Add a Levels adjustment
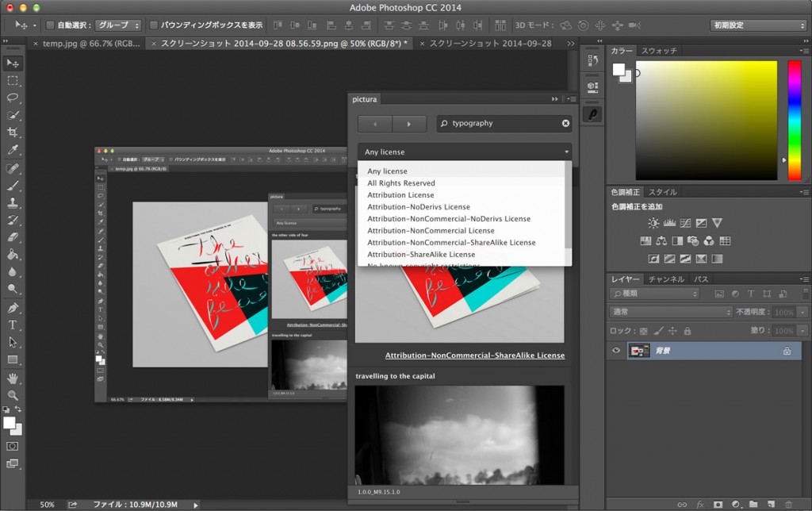 coord(669,223)
